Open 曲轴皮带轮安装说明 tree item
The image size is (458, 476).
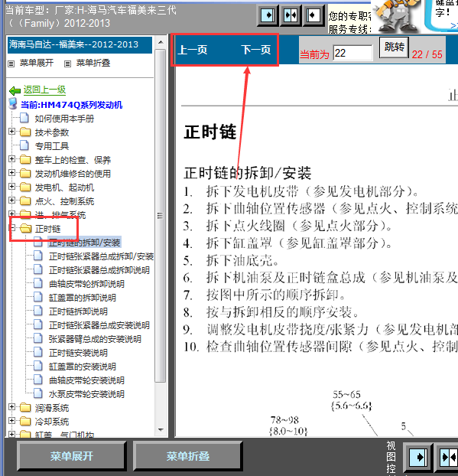[86, 380]
